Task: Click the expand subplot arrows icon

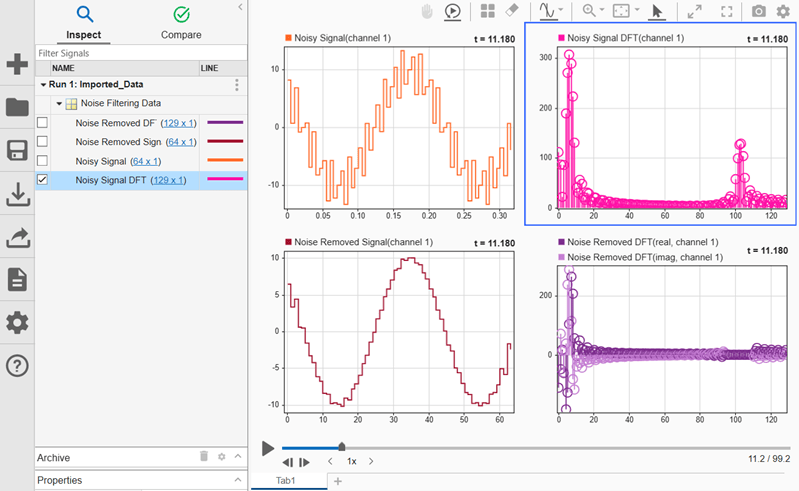Action: point(695,11)
